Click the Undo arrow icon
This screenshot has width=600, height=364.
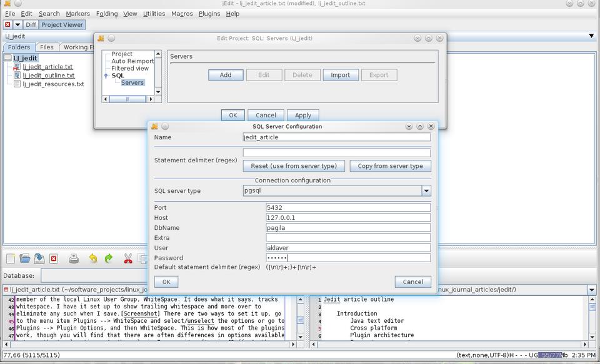[x=93, y=258]
